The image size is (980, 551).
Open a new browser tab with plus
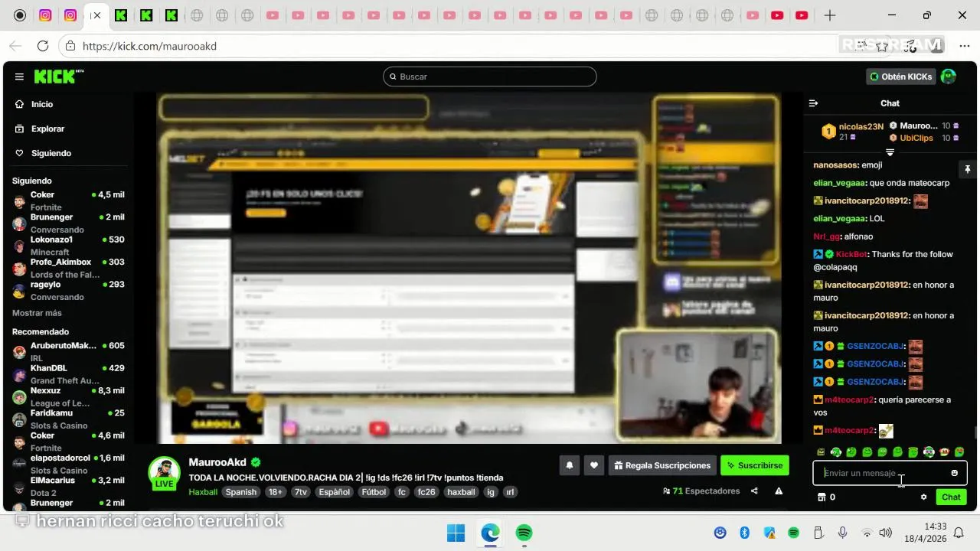pyautogui.click(x=830, y=15)
